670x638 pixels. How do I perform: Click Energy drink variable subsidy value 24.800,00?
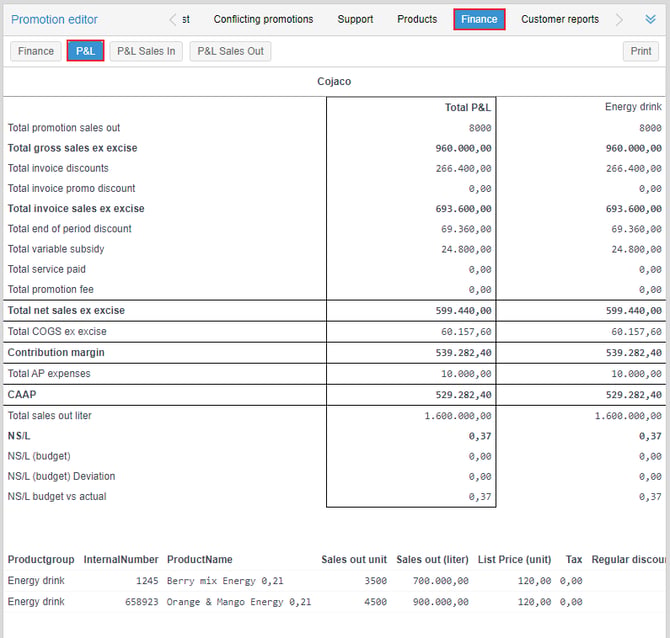636,249
